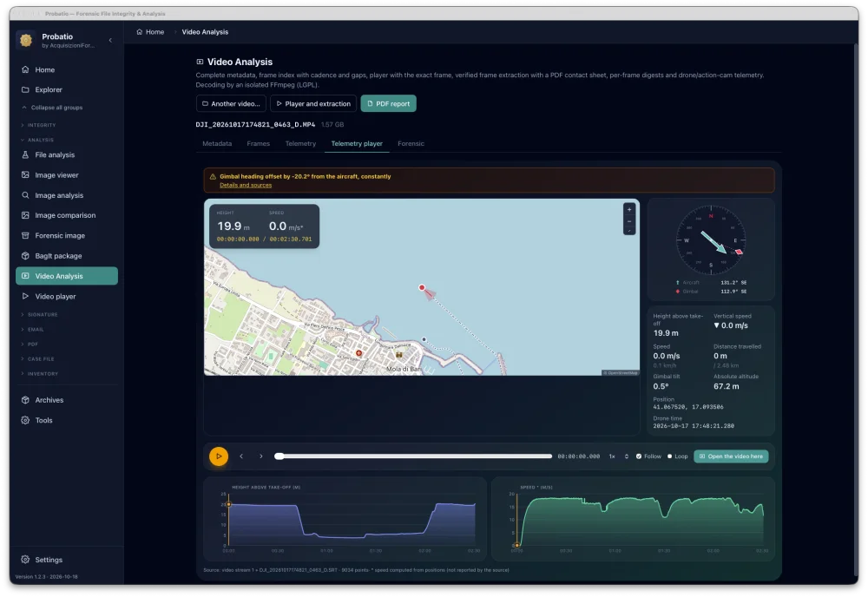Go to the Home breadcrumb

(x=150, y=32)
